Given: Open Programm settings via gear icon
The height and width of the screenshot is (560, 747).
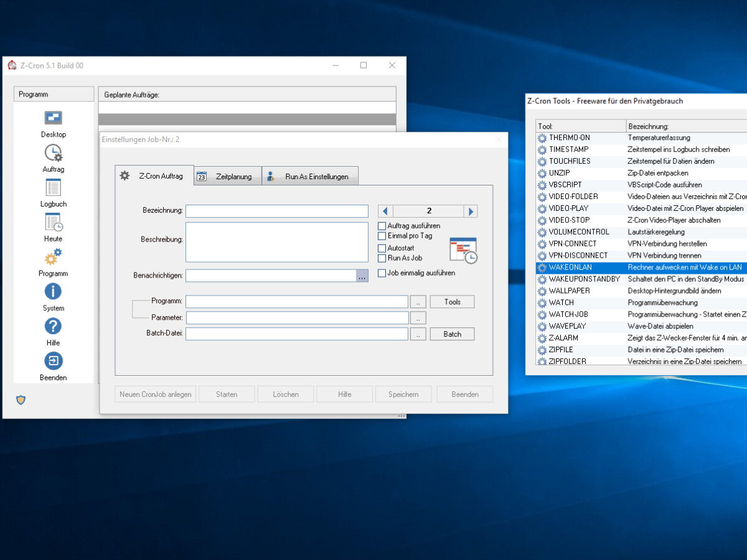Looking at the screenshot, I should click(53, 256).
